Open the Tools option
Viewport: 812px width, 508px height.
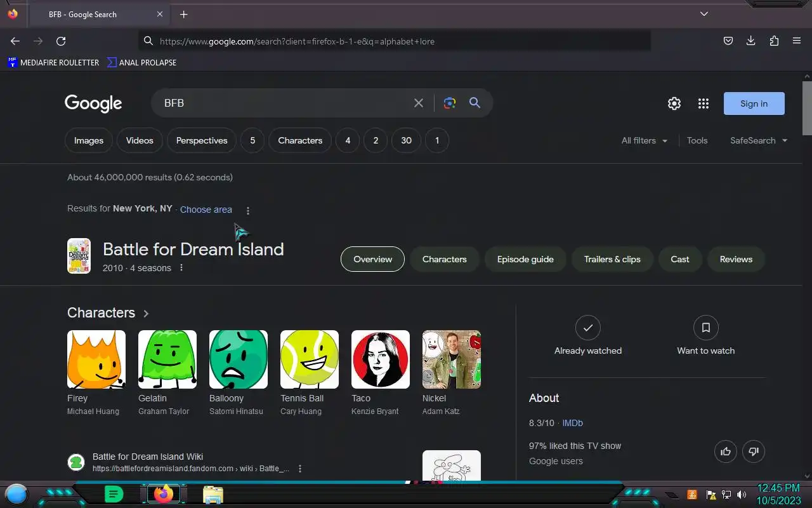[697, 140]
